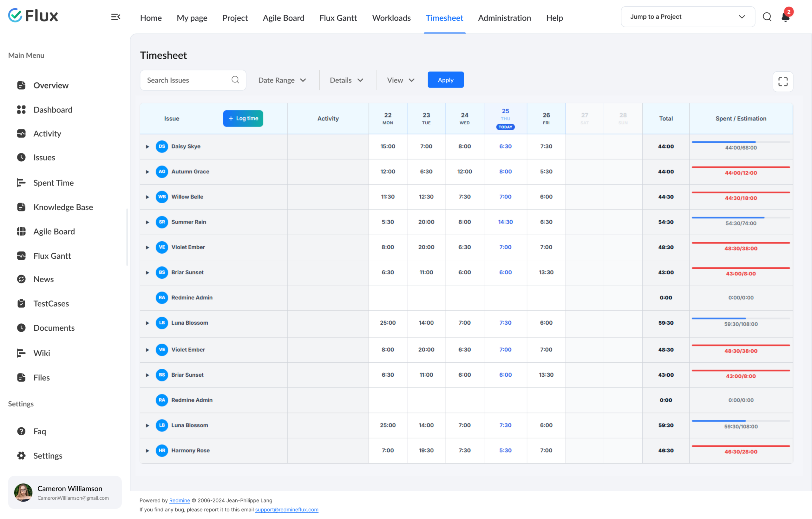Expand the Daisy Skye row

pos(147,146)
